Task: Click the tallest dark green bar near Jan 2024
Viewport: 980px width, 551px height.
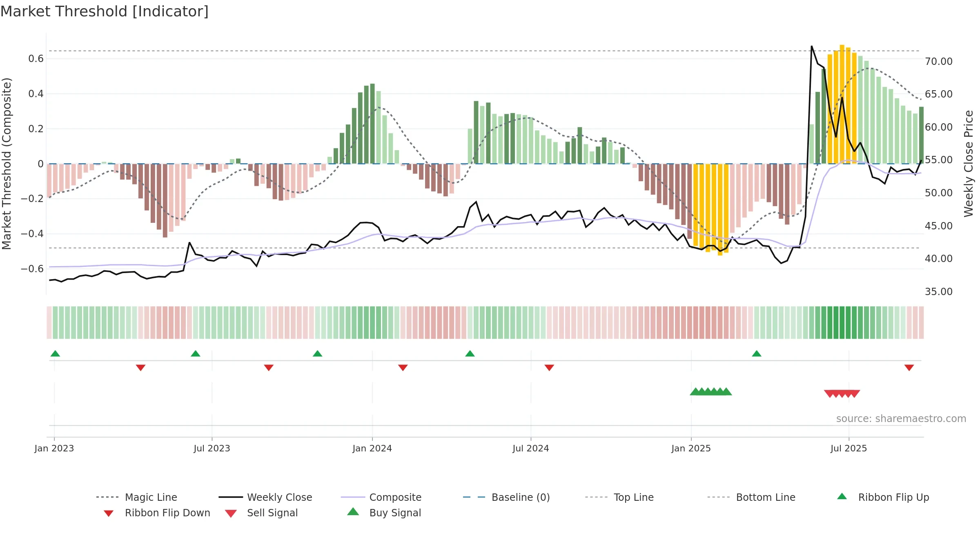Action: pyautogui.click(x=372, y=124)
